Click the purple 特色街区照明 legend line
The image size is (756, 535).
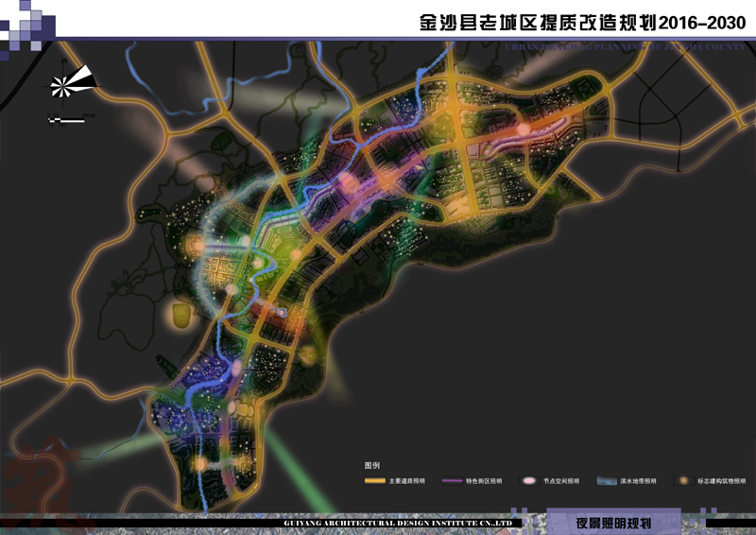pos(452,481)
